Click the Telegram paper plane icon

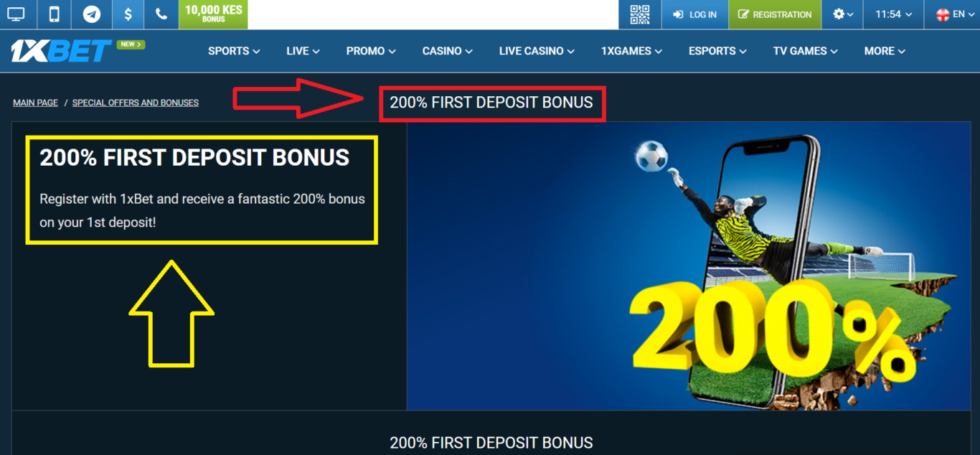(x=91, y=14)
